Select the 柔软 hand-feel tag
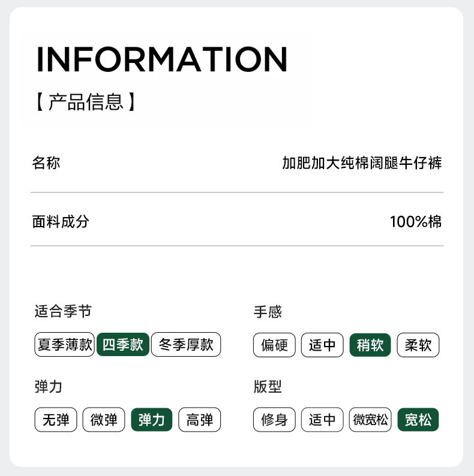Screen dimensions: 474x476 (x=418, y=345)
